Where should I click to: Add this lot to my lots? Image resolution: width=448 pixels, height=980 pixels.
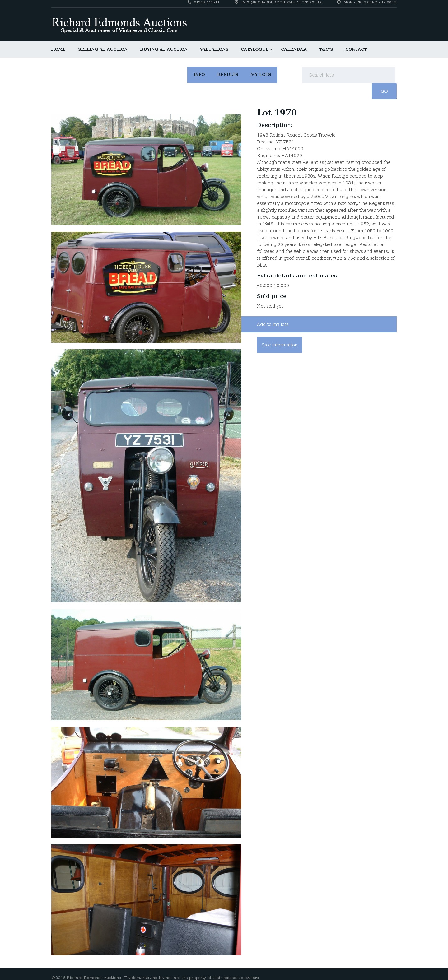tap(319, 324)
